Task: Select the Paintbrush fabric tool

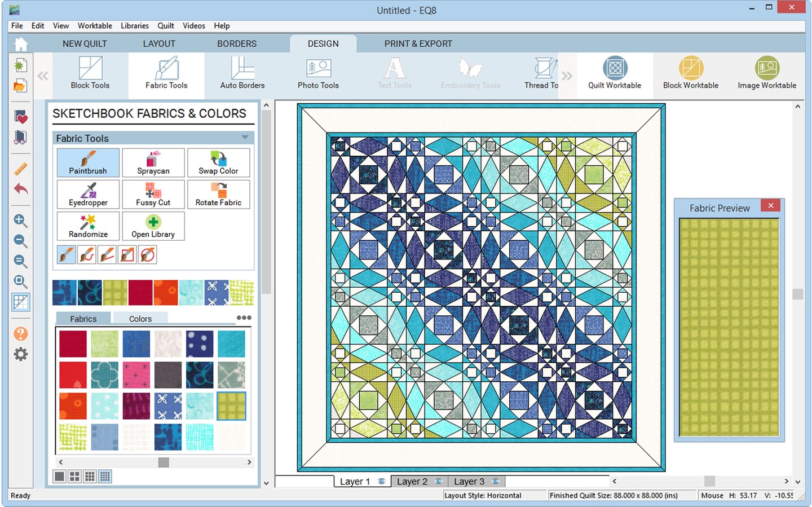Action: (88, 163)
